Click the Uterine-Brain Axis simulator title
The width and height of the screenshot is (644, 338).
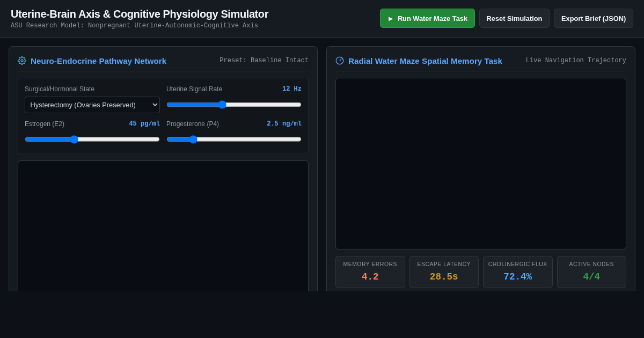click(x=140, y=14)
